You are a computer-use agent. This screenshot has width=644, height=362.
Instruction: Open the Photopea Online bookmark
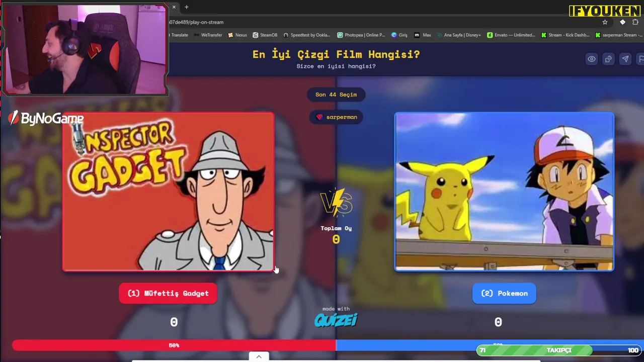[x=361, y=35]
